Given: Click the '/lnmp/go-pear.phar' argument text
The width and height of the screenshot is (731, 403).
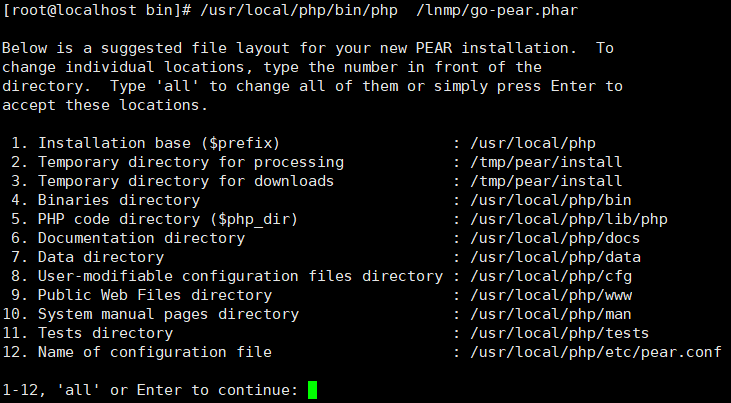Looking at the screenshot, I should pos(497,10).
